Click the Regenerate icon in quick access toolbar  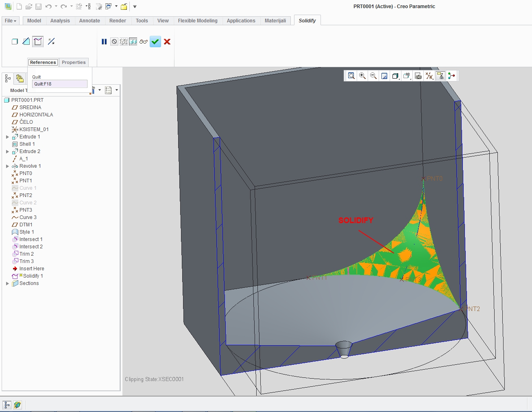click(x=79, y=7)
